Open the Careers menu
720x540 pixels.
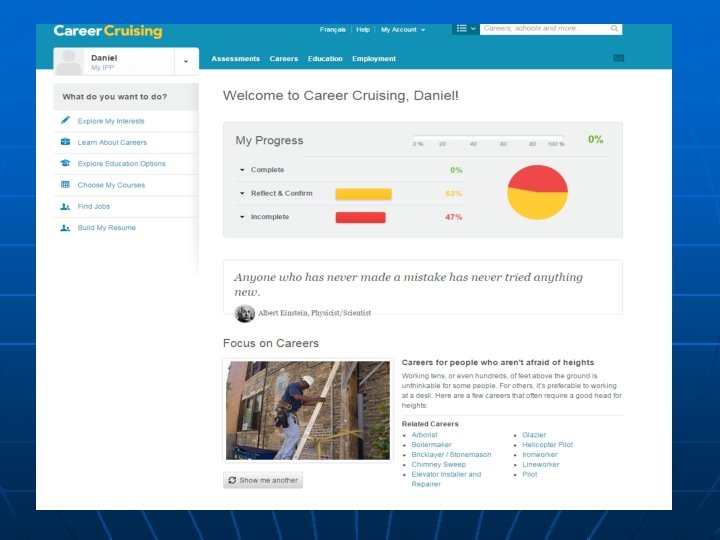click(x=284, y=59)
